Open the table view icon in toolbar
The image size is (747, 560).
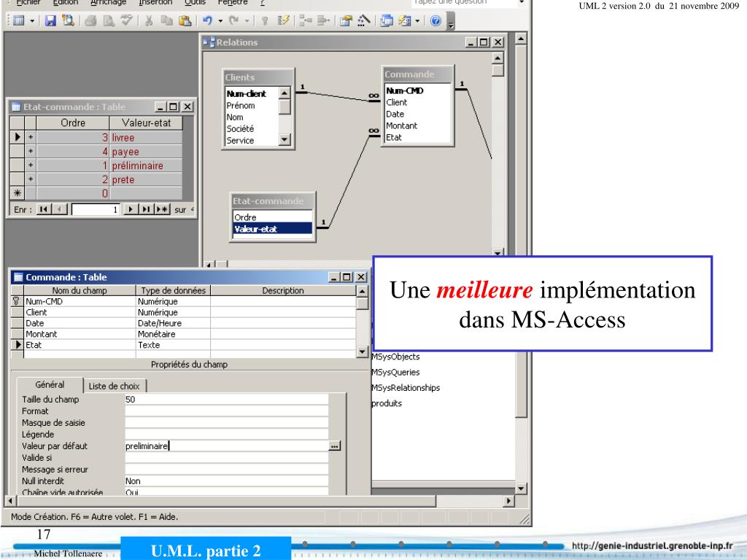click(x=19, y=21)
